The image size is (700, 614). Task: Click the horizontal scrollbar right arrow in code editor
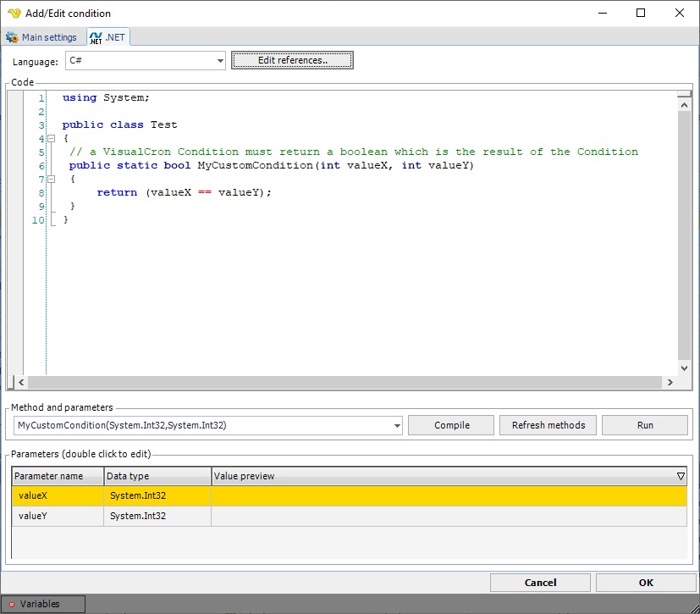pyautogui.click(x=670, y=383)
